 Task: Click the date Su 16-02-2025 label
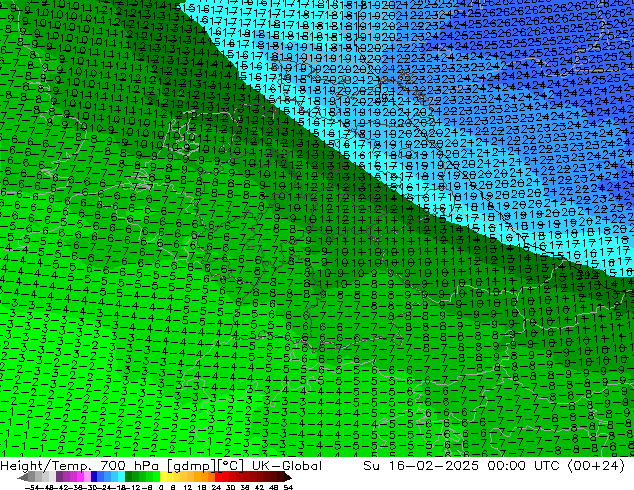click(421, 466)
